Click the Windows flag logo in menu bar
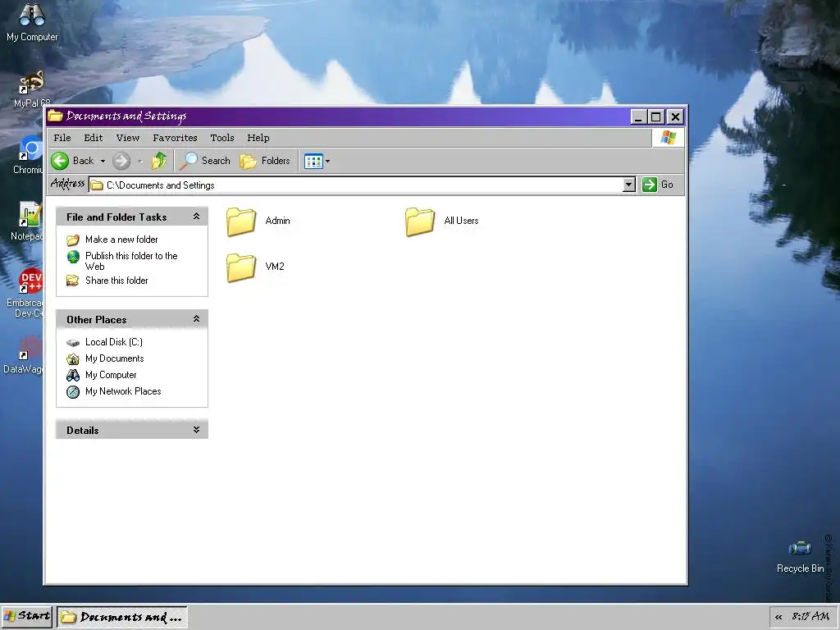 (668, 138)
